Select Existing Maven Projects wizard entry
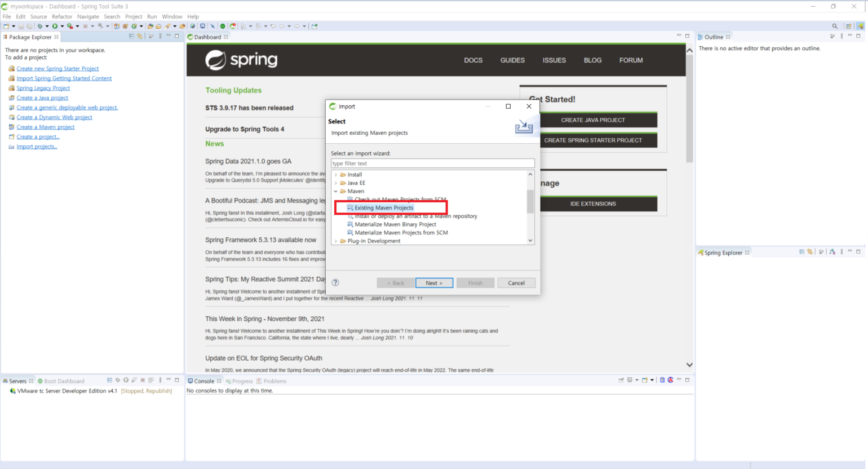The image size is (868, 469). click(384, 208)
